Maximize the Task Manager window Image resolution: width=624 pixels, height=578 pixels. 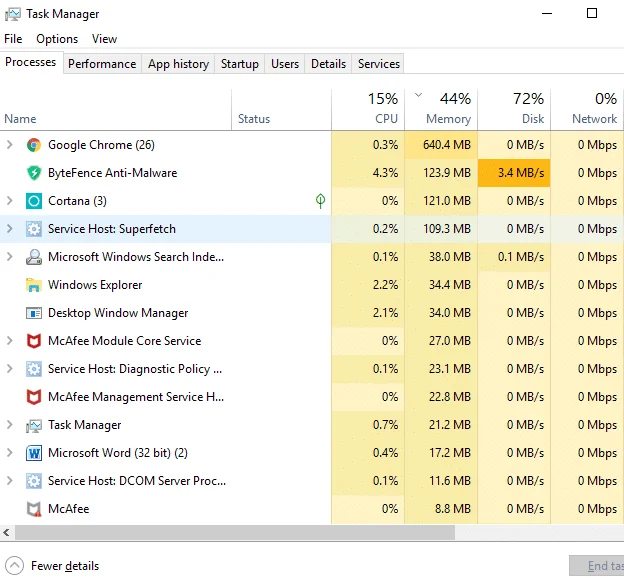592,13
